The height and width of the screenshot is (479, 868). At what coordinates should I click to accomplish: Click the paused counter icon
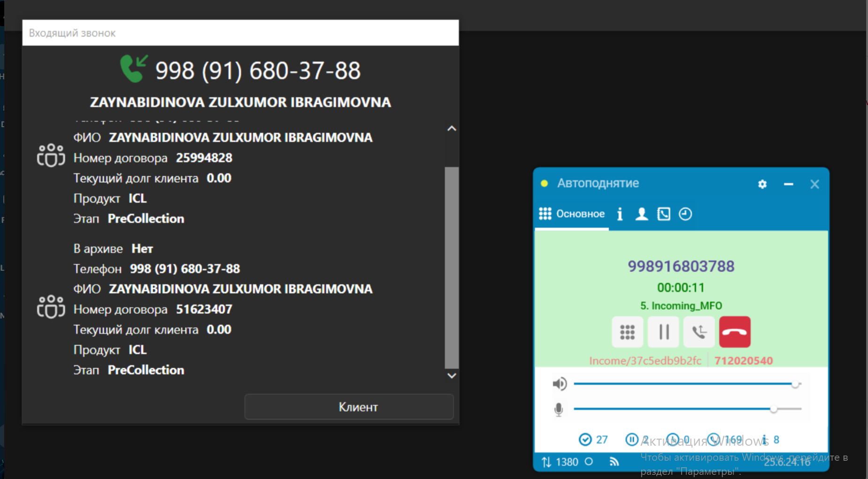pyautogui.click(x=631, y=440)
